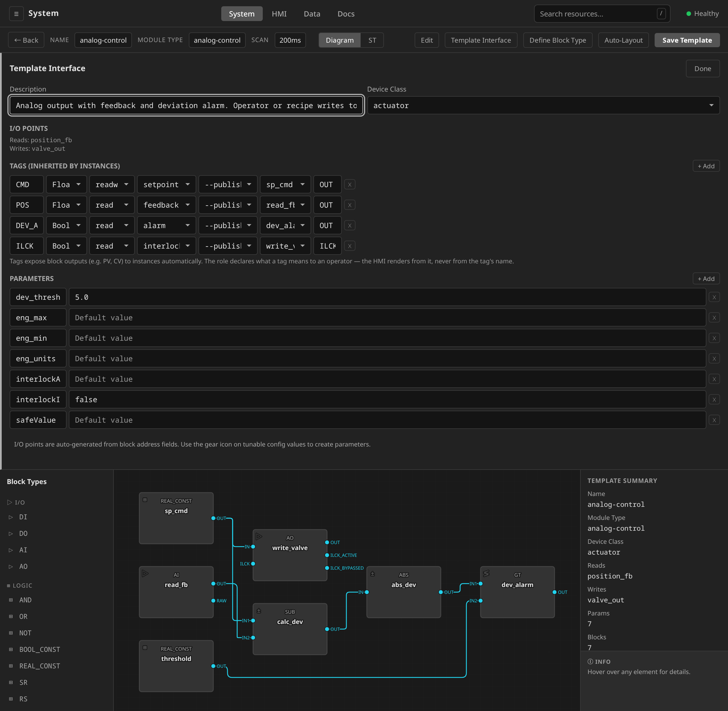Open CMD row readwrite access dropdown
This screenshot has height=711, width=728.
112,185
